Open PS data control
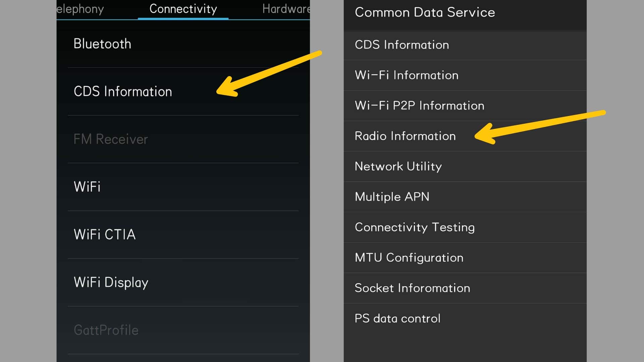Viewport: 644px width, 362px height. (x=397, y=318)
